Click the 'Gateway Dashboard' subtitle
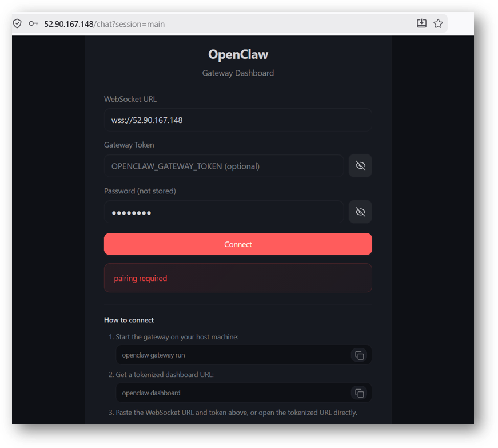 click(x=238, y=73)
